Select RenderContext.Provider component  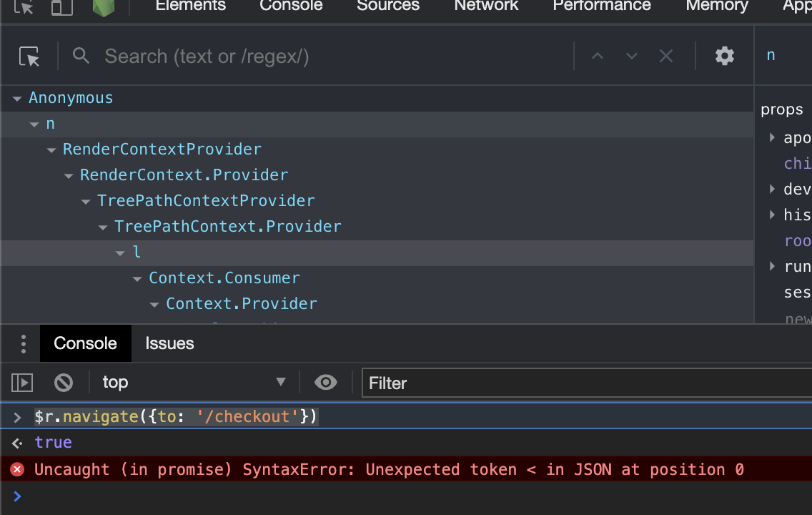(184, 175)
